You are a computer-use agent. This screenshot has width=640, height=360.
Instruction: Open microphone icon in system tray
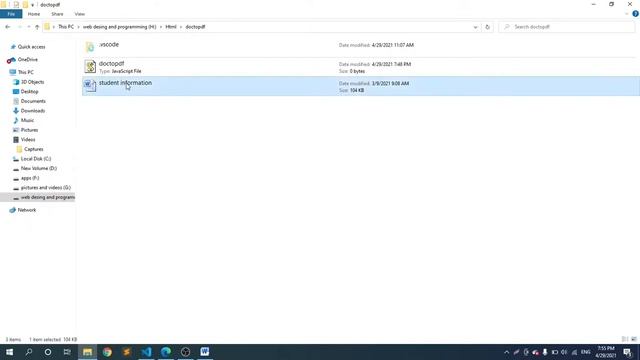(545, 352)
